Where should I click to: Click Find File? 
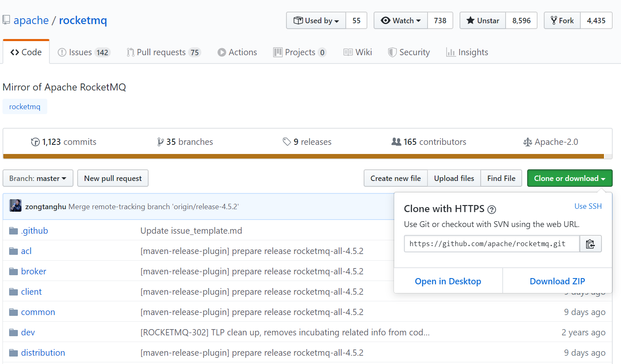point(501,178)
